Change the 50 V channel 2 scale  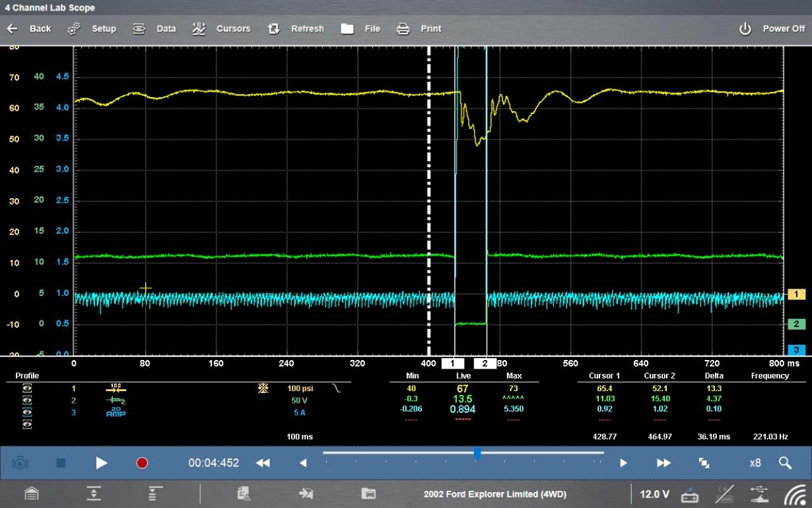click(299, 400)
